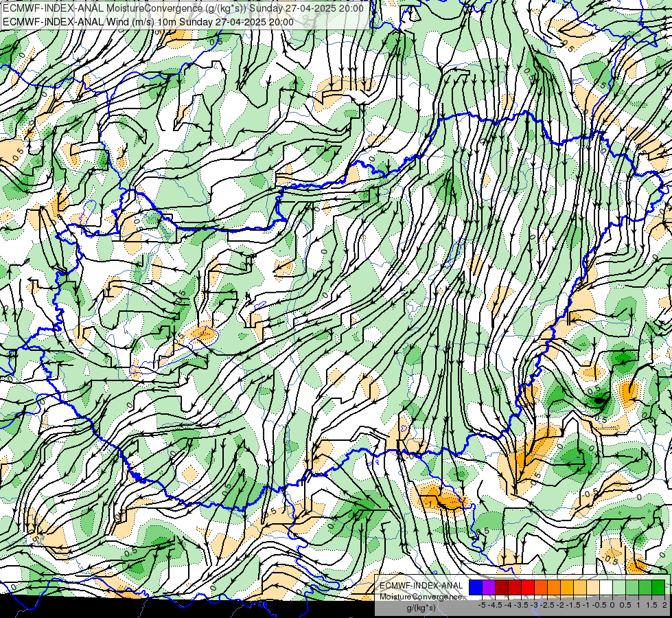Click the purple legend swatch
This screenshot has height=618, width=672.
tap(489, 588)
